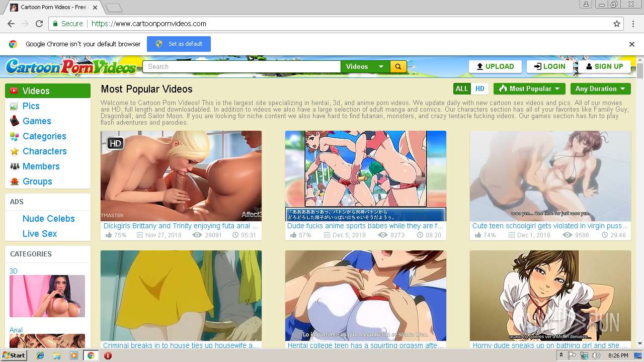Viewport: 644px width, 362px height.
Task: Click the network tray icon
Action: click(x=584, y=355)
